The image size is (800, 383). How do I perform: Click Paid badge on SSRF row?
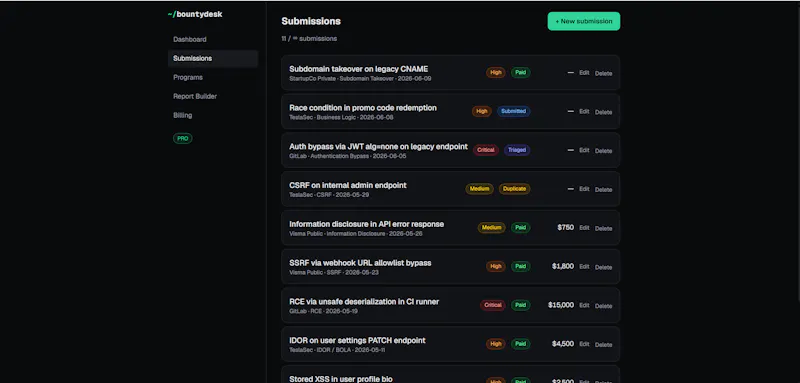point(520,266)
